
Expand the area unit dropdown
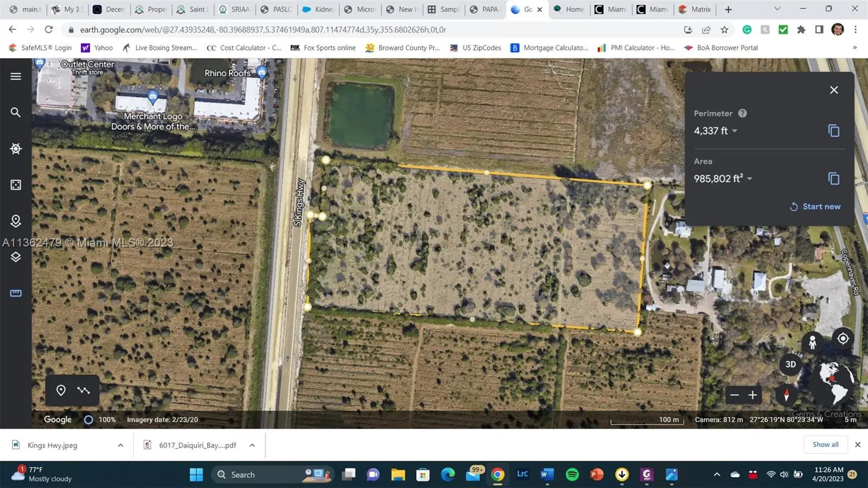pyautogui.click(x=749, y=179)
